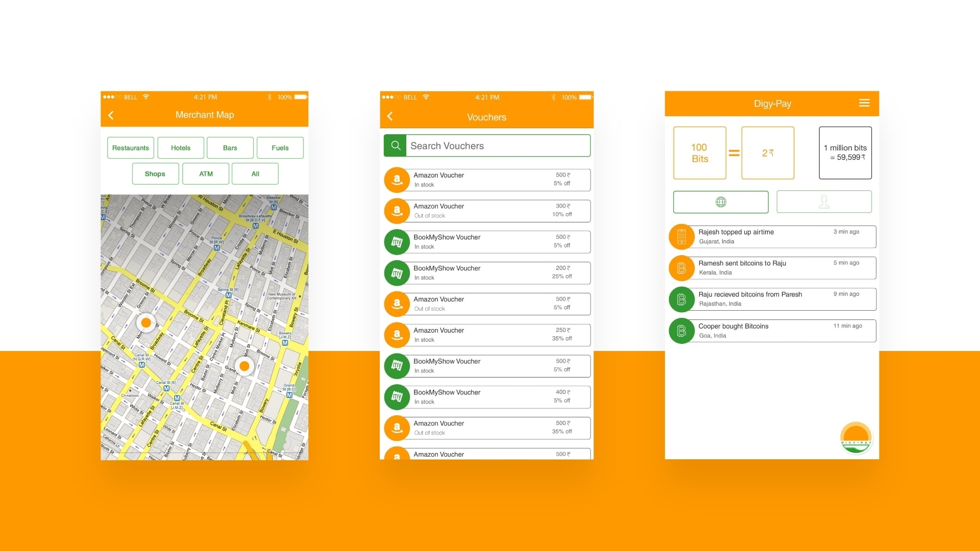Select the Hotels filter chip
This screenshot has width=980, height=551.
pyautogui.click(x=181, y=148)
